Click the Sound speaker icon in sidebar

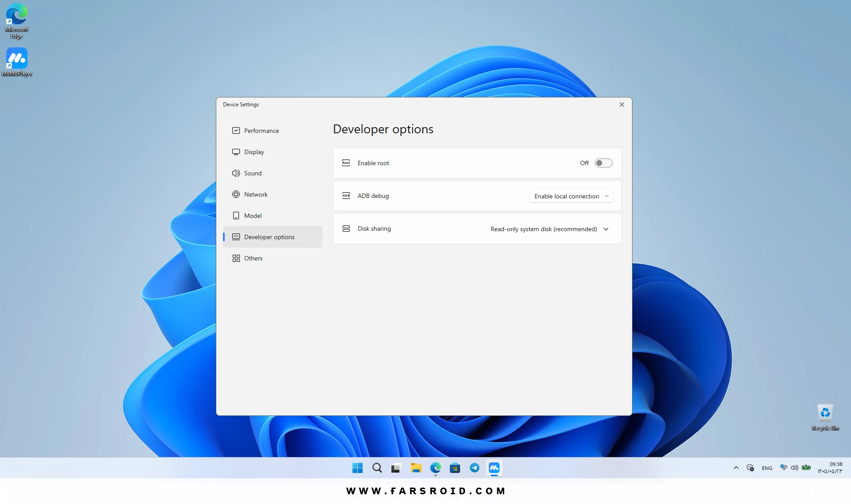(x=236, y=173)
